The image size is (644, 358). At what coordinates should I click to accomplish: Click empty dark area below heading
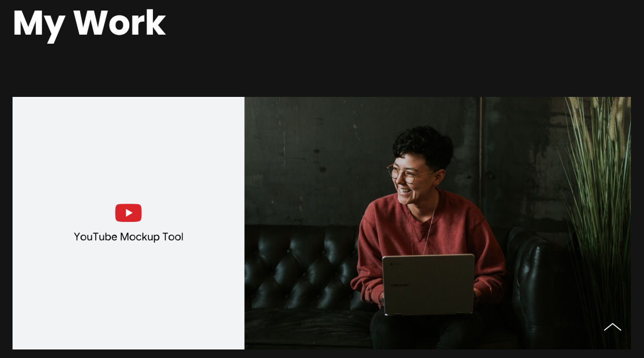pyautogui.click(x=321, y=70)
